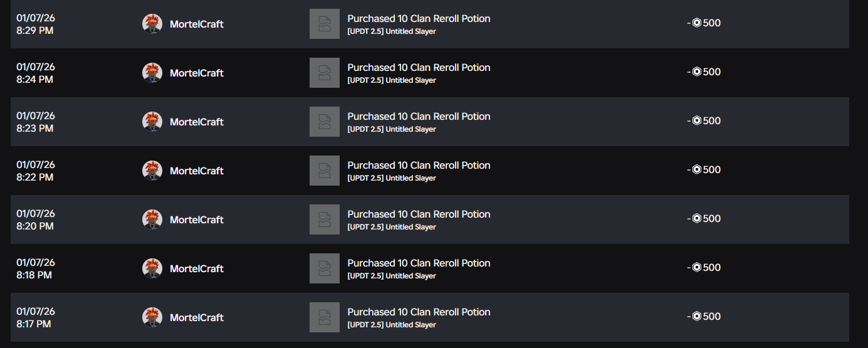The width and height of the screenshot is (868, 348).
Task: Click MortelCraft avatar in 8:29 PM row
Action: pos(152,24)
